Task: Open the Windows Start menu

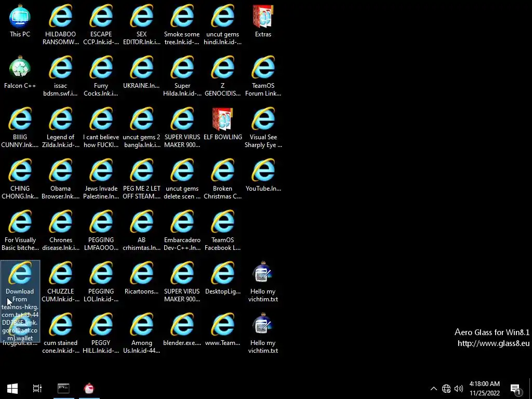Action: pos(12,389)
